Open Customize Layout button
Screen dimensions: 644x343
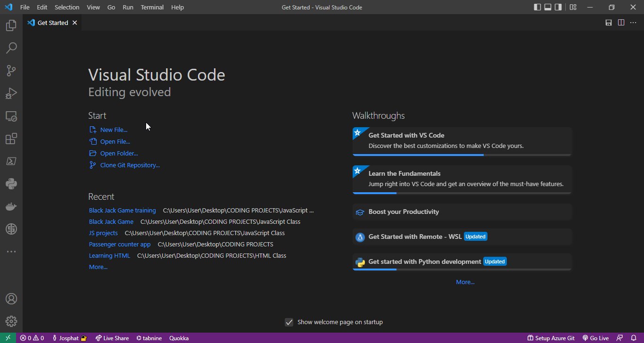pyautogui.click(x=573, y=7)
